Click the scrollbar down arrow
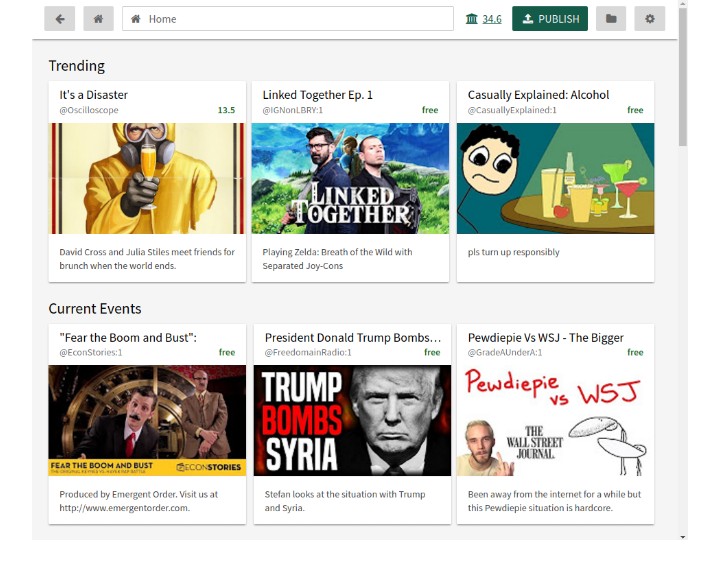720x569 pixels. (x=683, y=536)
